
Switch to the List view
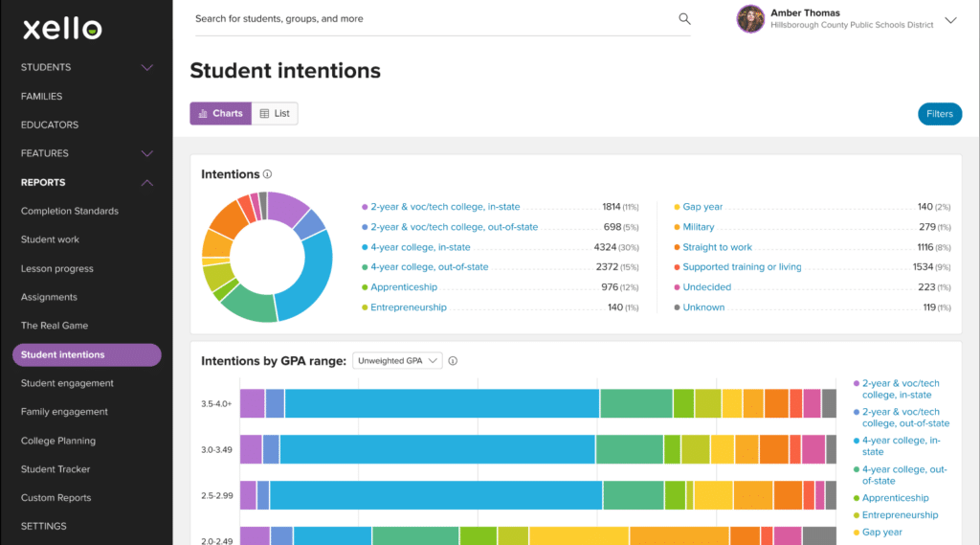point(275,113)
